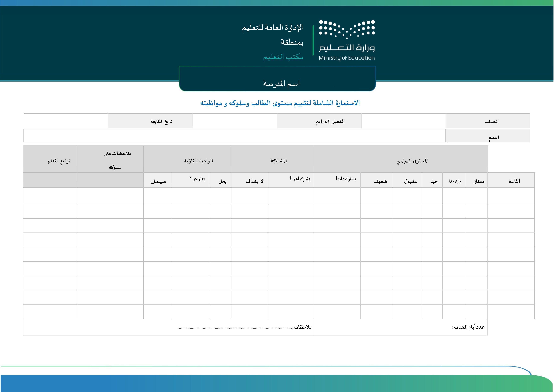Click the مهمل column header
The height and width of the screenshot is (392, 554).
click(x=158, y=181)
